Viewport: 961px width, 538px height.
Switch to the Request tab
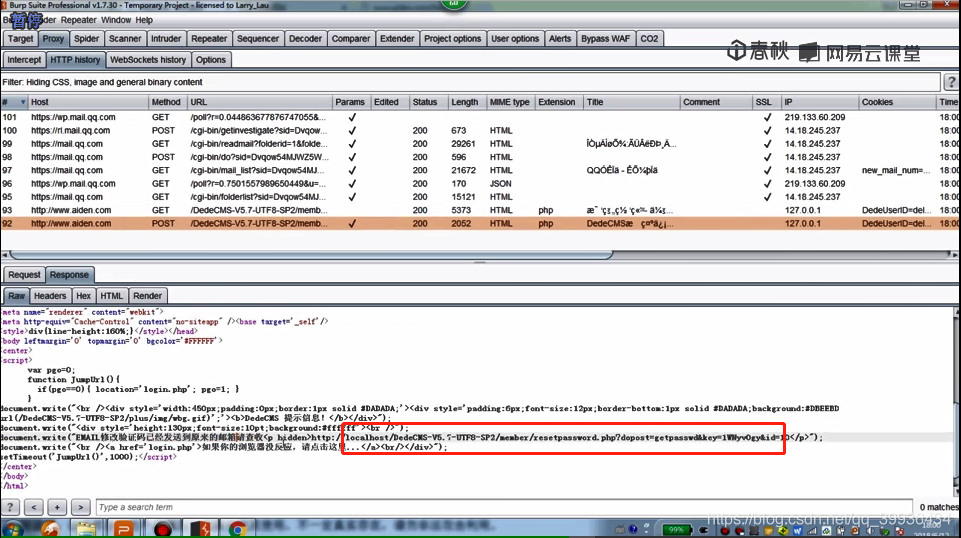pos(24,274)
